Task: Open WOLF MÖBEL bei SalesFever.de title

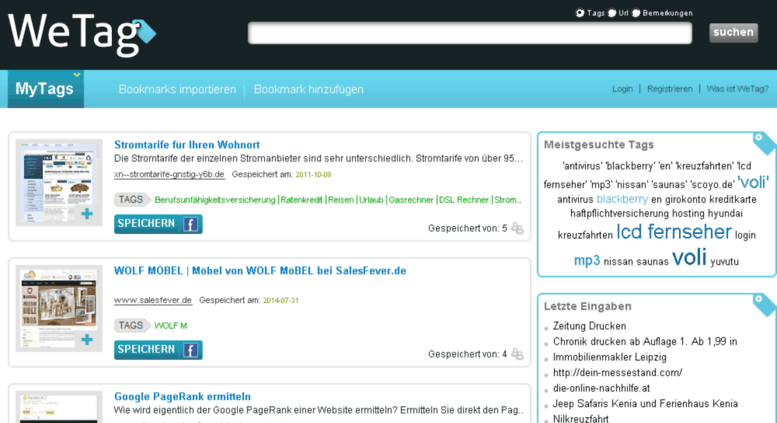Action: 260,270
